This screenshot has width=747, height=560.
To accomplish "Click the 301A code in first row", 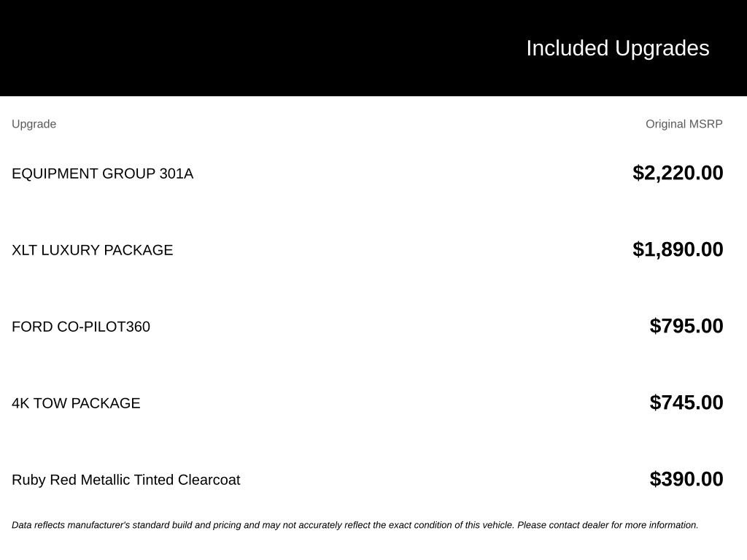I will (177, 174).
